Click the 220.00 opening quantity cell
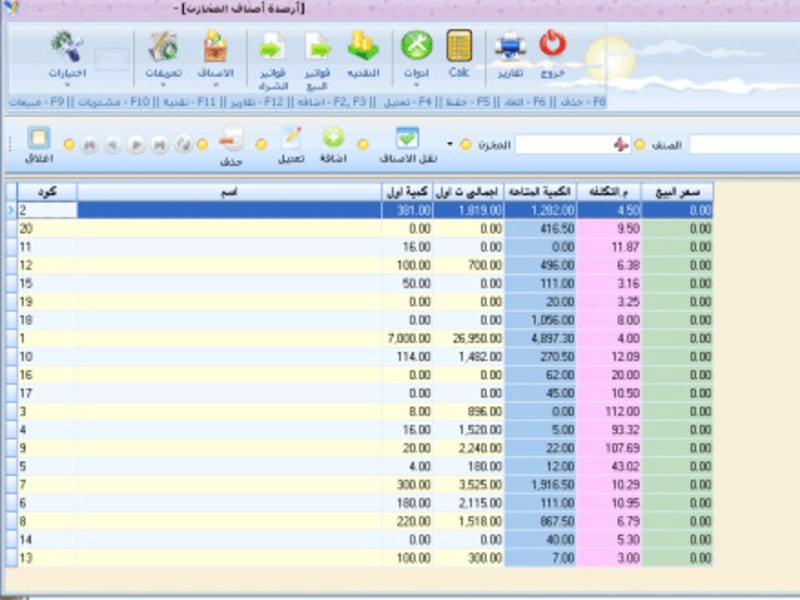The image size is (800, 600). pos(407,521)
